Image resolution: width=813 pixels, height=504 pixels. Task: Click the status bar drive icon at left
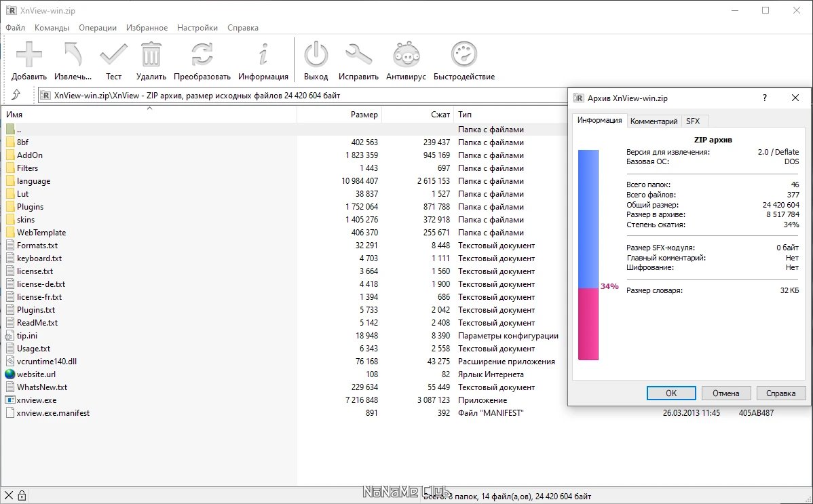click(8, 496)
